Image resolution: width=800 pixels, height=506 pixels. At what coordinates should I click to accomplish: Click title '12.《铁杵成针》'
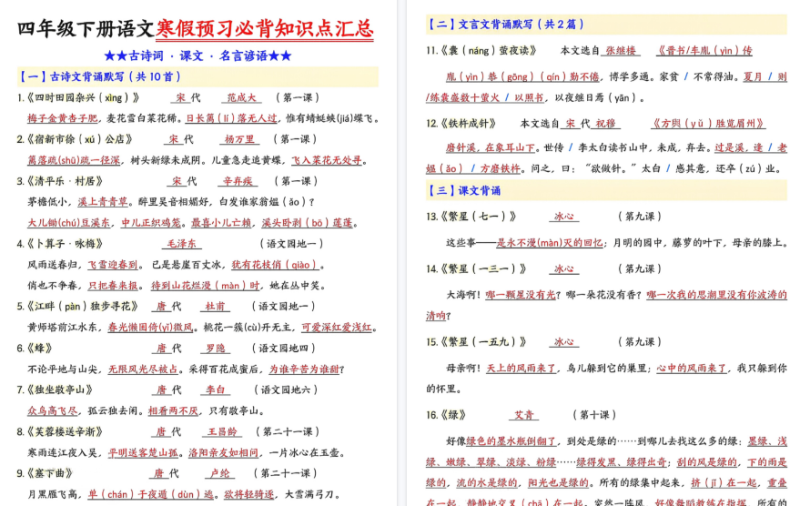(x=461, y=123)
